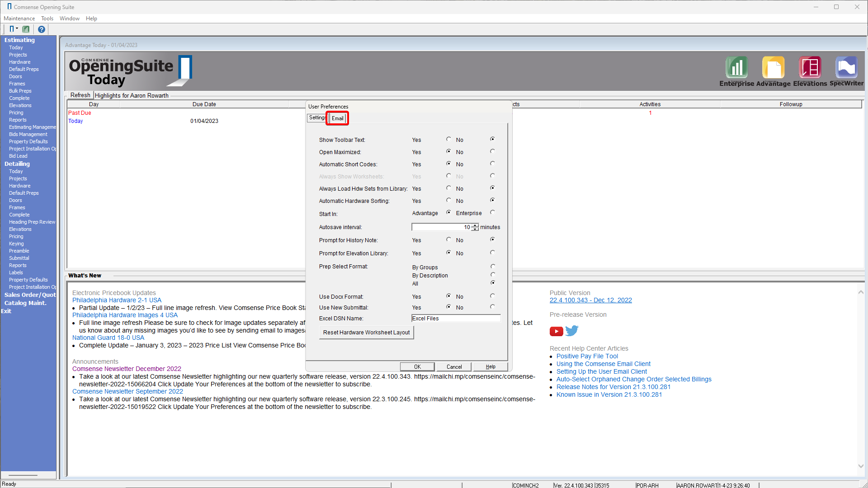Open the Window menu
This screenshot has height=488, width=868.
pos(69,19)
